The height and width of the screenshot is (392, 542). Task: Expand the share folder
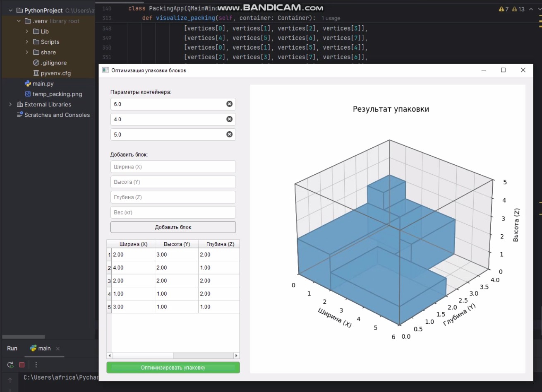(x=27, y=52)
